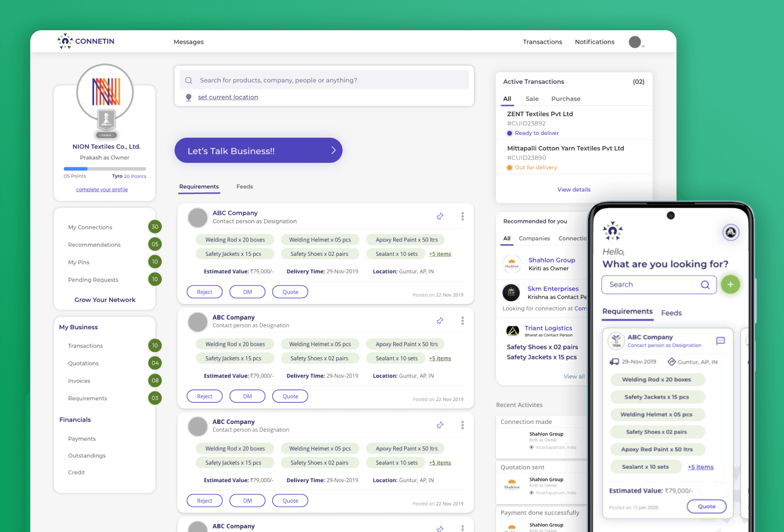Click the Let's Talk Business button
Screen dimensions: 784x532
258,151
